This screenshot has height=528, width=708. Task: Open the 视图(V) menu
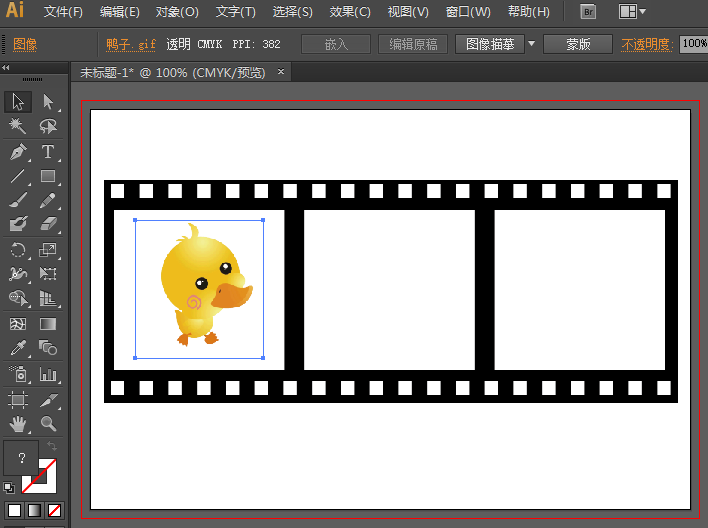(x=408, y=12)
